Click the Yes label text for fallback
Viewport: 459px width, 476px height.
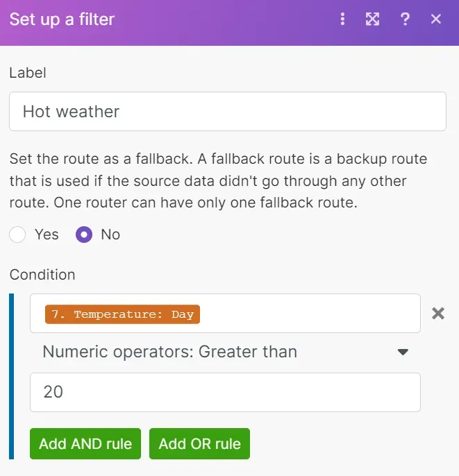[47, 235]
